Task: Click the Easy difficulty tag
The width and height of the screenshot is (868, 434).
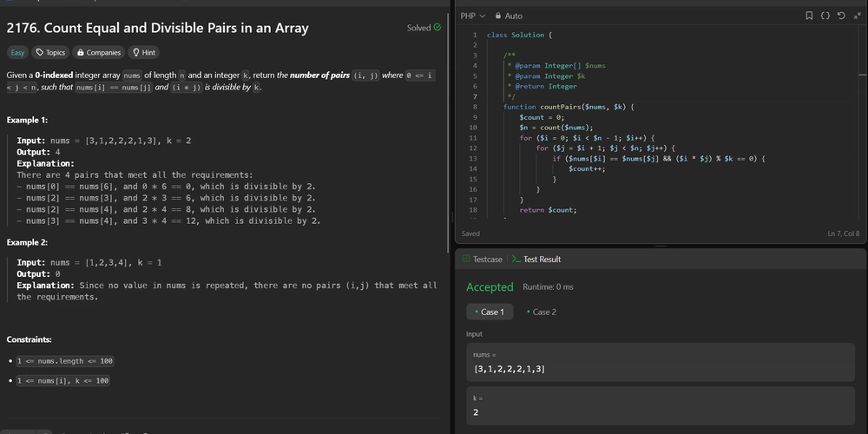Action: (17, 53)
